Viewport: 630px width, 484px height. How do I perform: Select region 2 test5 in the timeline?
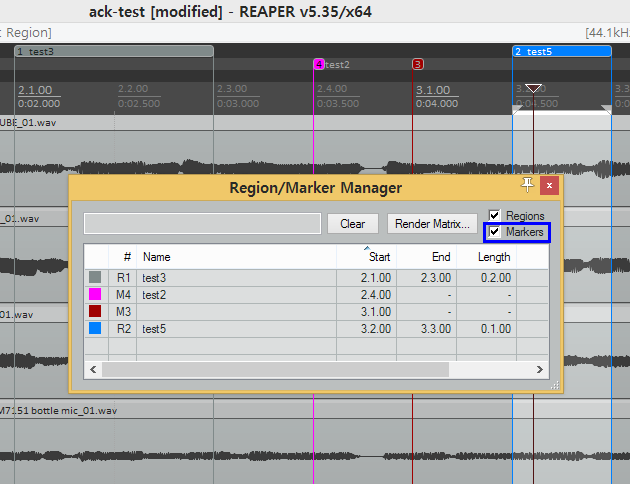click(562, 51)
